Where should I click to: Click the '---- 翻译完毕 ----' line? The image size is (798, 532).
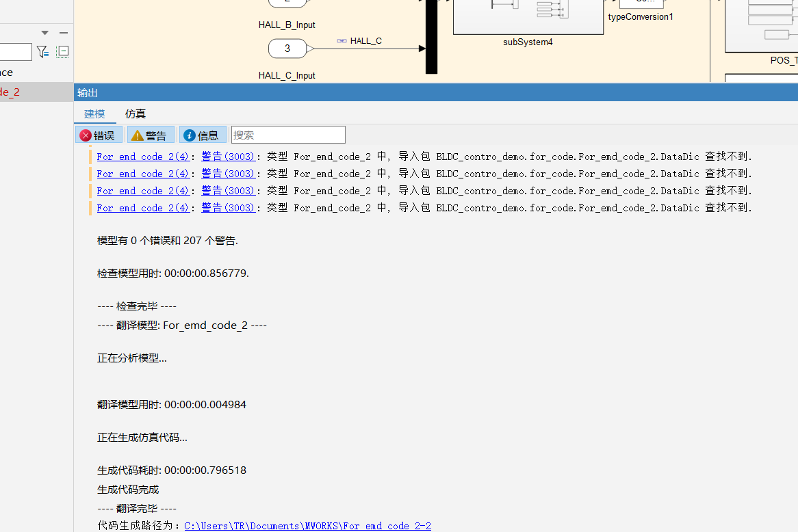coord(137,509)
